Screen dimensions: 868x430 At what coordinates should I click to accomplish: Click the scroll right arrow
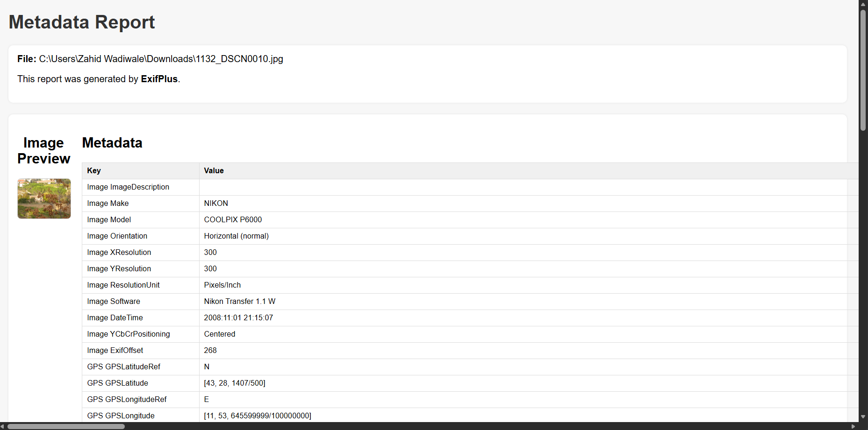click(854, 426)
